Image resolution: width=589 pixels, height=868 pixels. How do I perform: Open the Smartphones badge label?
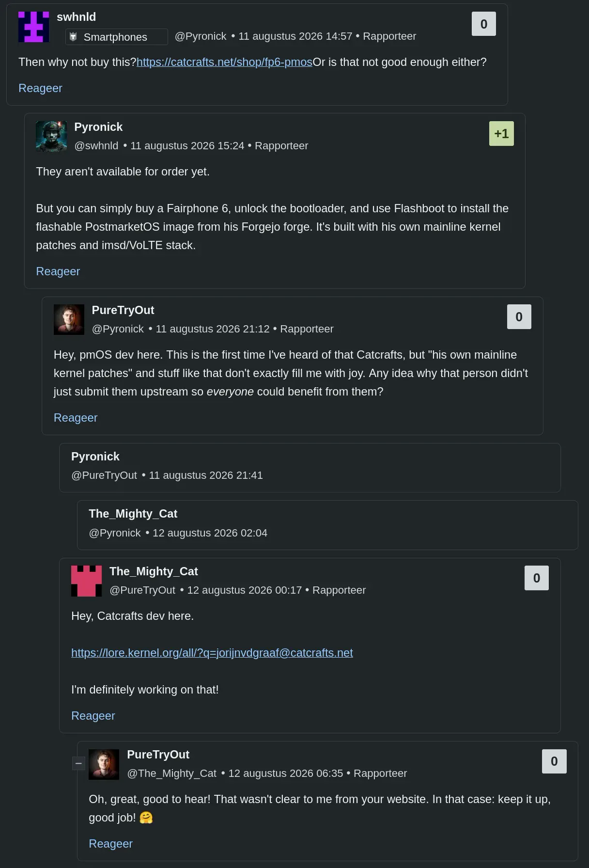tap(115, 37)
